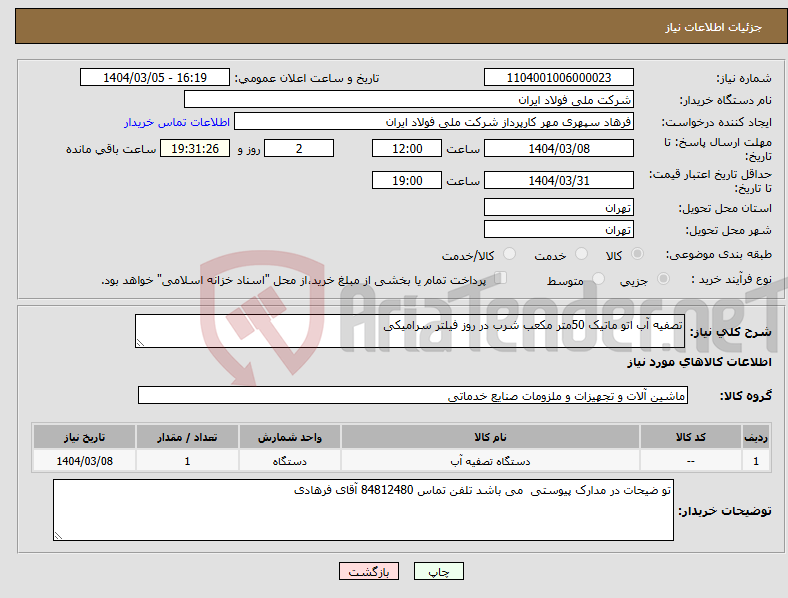The width and height of the screenshot is (788, 598).
Task: Click the table date cell 1404/03/08
Action: (x=84, y=461)
